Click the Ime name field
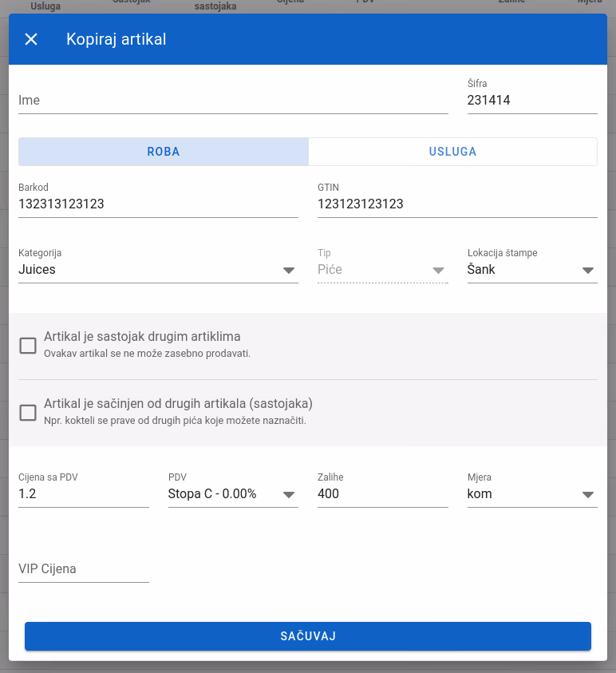The height and width of the screenshot is (673, 616). point(233,101)
